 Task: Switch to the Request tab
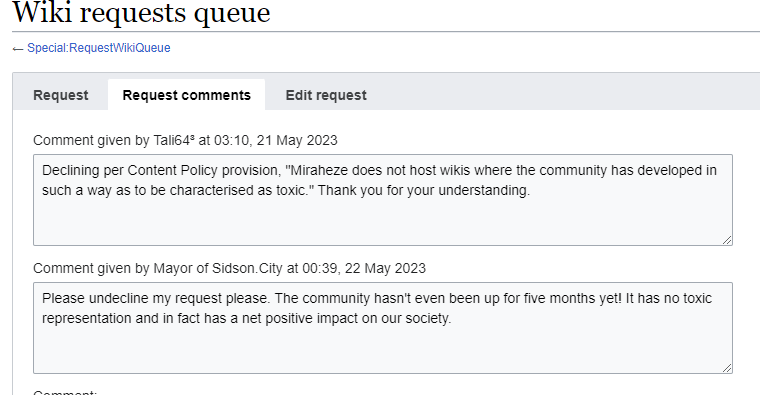pos(61,95)
